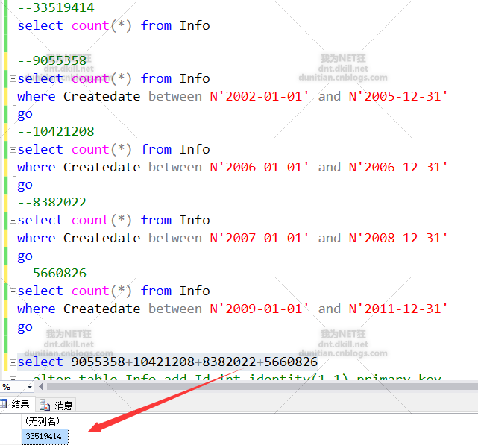Click the messages tab document icon
The image size is (478, 448).
pyautogui.click(x=45, y=405)
